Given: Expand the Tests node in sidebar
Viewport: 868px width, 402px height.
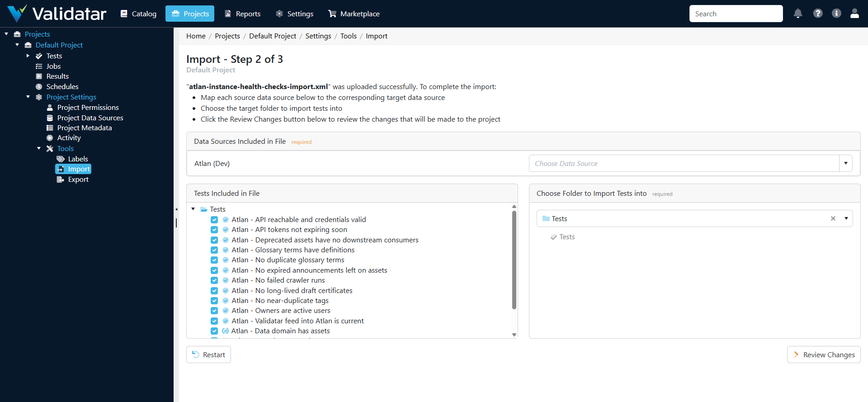Looking at the screenshot, I should pos(28,56).
